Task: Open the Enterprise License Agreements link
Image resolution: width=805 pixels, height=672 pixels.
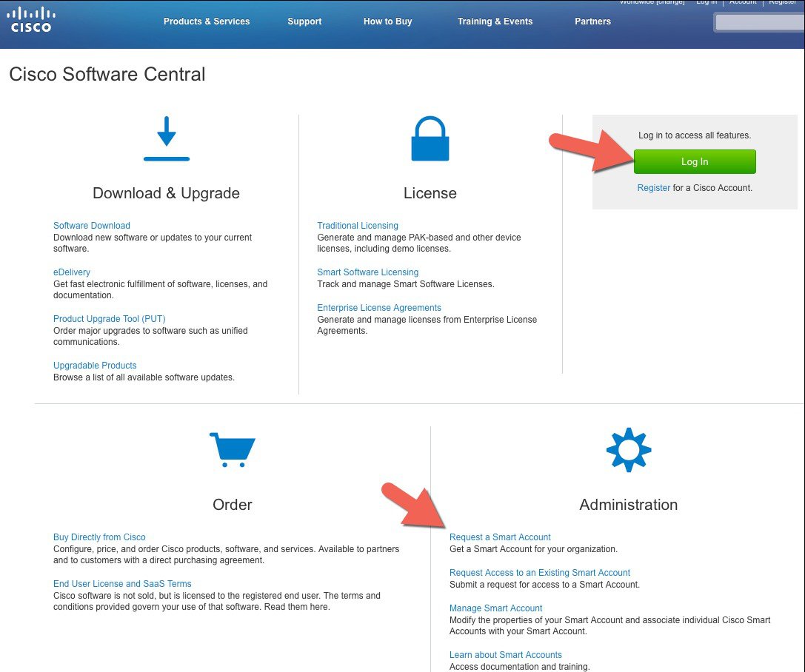Action: click(x=379, y=307)
